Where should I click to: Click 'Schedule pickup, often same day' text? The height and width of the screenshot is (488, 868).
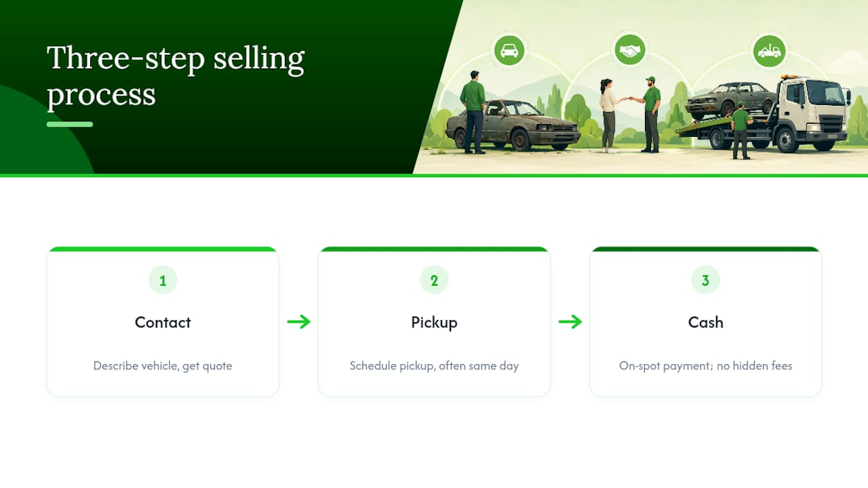click(434, 366)
